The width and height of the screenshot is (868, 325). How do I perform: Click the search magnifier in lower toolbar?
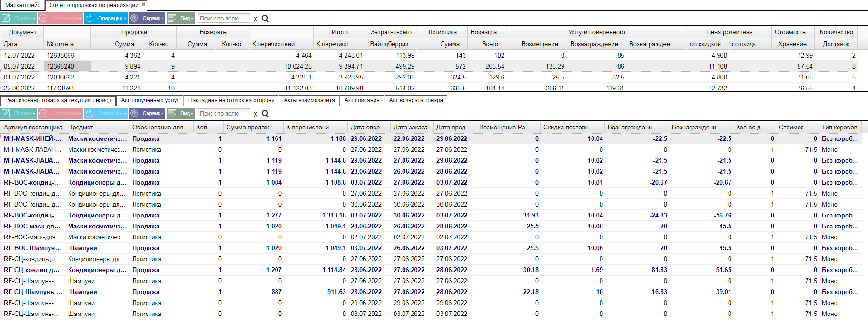tap(266, 114)
